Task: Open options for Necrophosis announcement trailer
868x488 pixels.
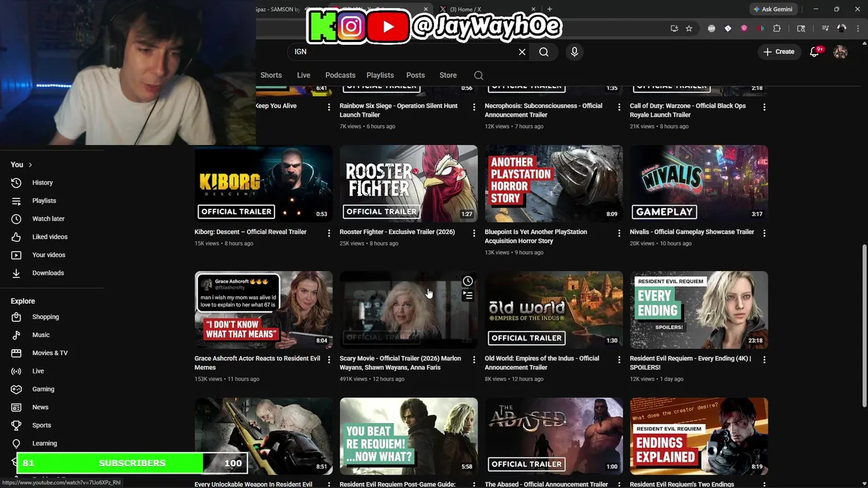Action: [619, 107]
